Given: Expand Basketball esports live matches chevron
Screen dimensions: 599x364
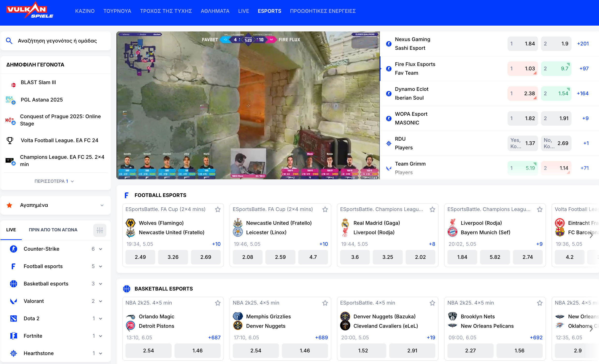Looking at the screenshot, I should 100,284.
